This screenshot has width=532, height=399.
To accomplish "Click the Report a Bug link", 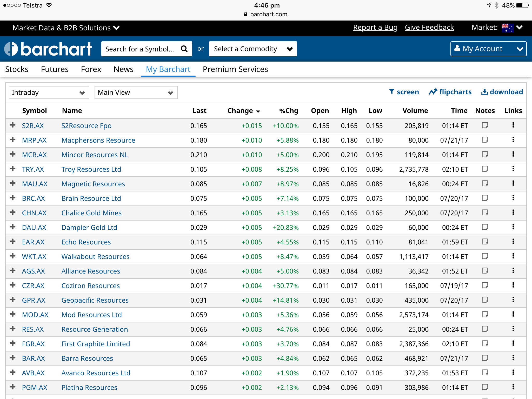I will 375,28.
